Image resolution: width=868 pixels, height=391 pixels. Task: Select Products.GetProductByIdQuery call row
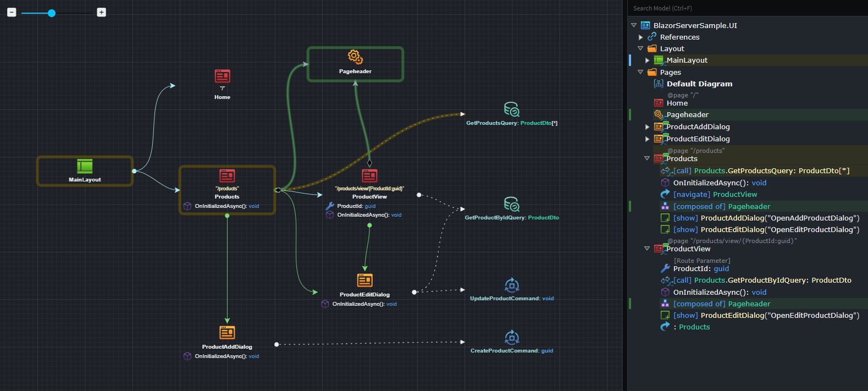(x=762, y=280)
